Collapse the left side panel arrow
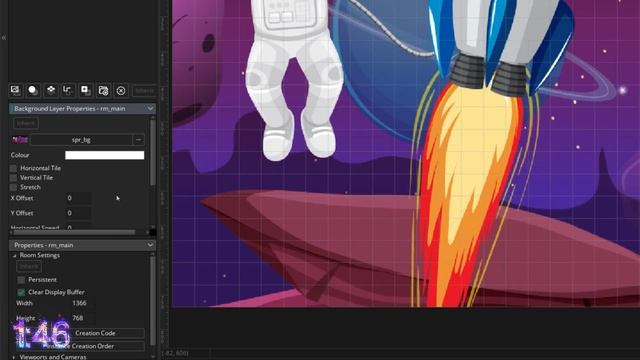This screenshot has width=640, height=360. [4, 38]
